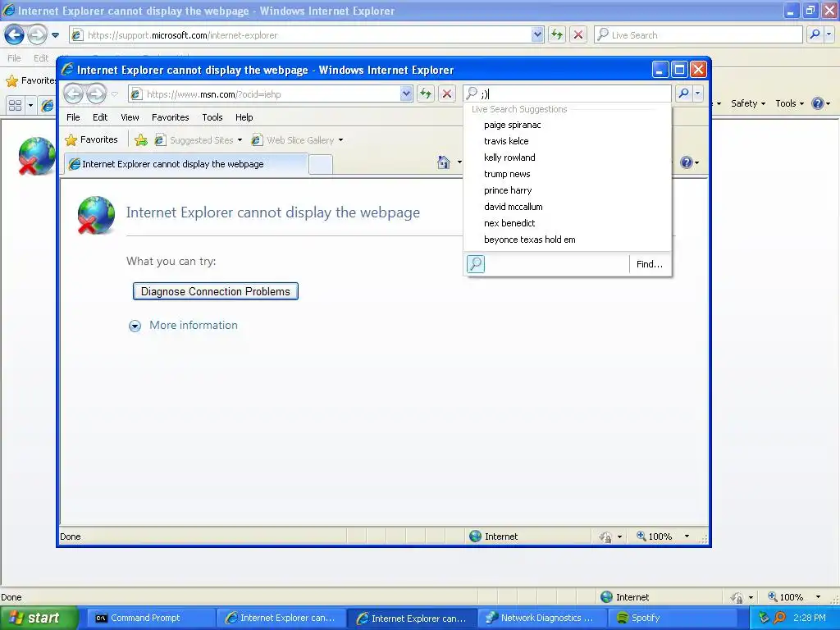The height and width of the screenshot is (630, 840).
Task: Click 100% zoom in background window status bar
Action: [785, 597]
